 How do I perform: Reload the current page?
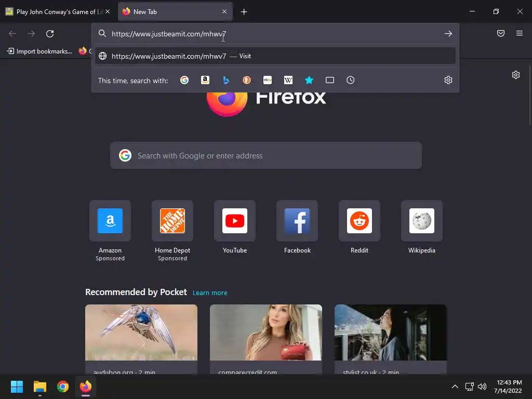[50, 34]
